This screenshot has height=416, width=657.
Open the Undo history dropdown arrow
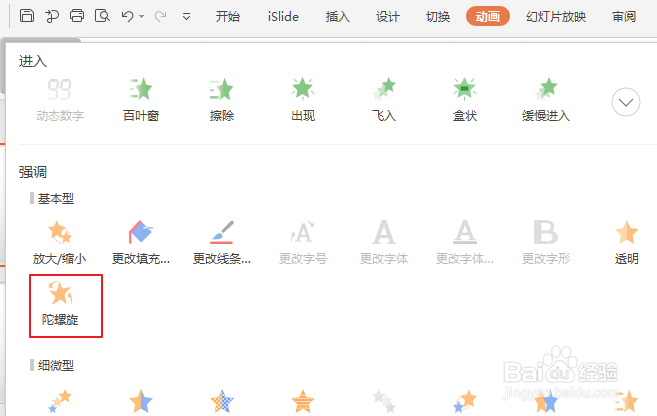coord(142,16)
